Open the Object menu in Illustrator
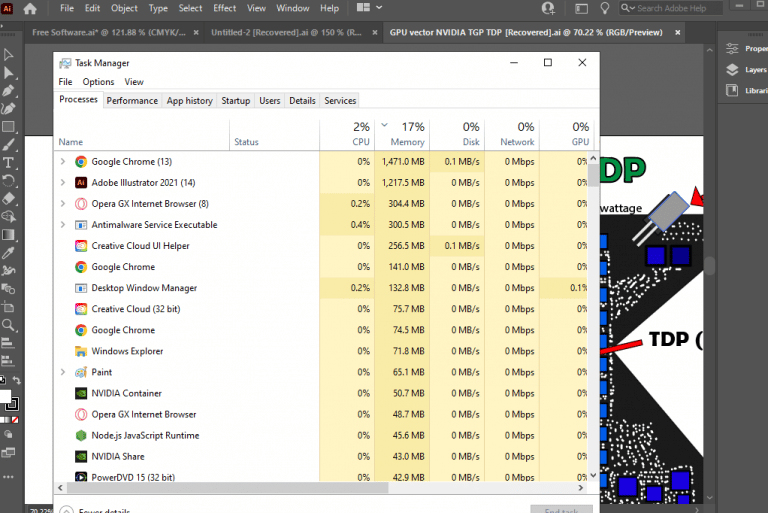Viewport: 768px width, 513px height. 124,8
